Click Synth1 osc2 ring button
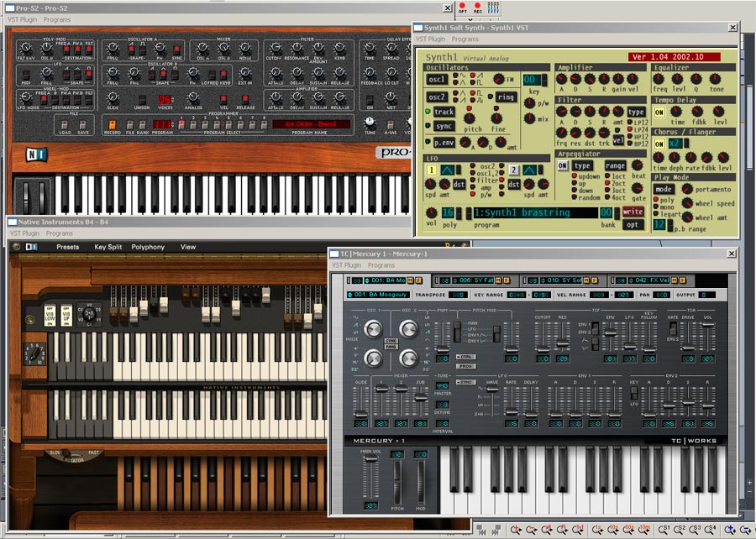The width and height of the screenshot is (756, 539). click(506, 97)
